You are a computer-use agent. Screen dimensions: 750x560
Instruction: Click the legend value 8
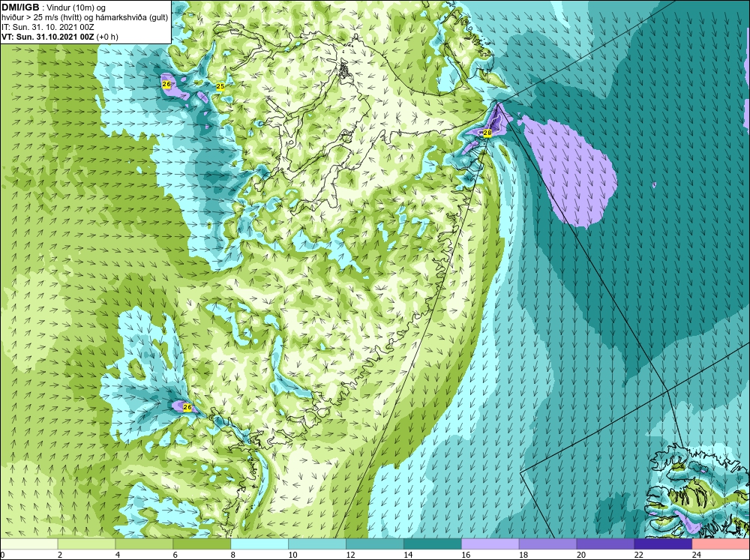(233, 555)
